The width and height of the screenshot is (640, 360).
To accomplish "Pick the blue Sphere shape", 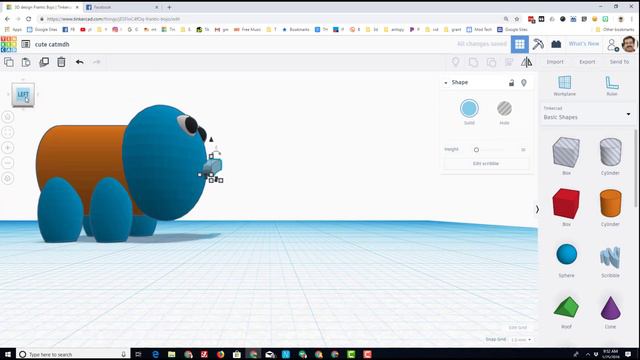I will pyautogui.click(x=567, y=254).
